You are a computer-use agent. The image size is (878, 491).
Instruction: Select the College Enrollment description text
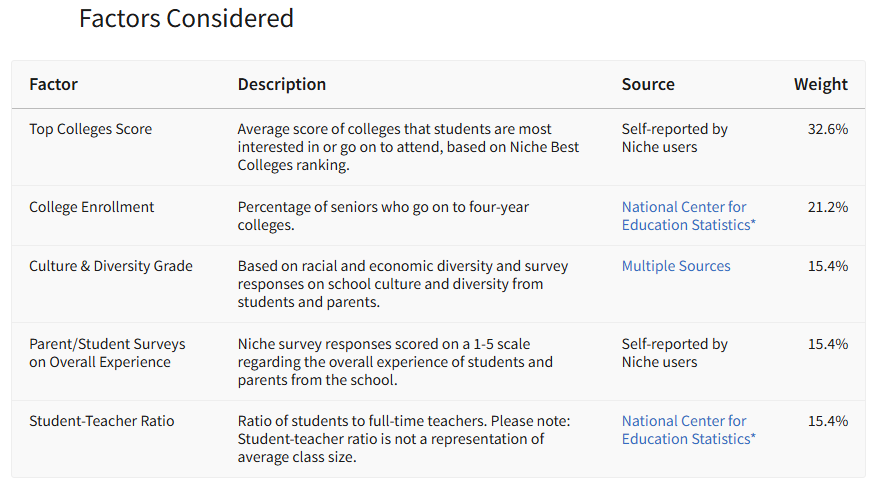tap(383, 216)
